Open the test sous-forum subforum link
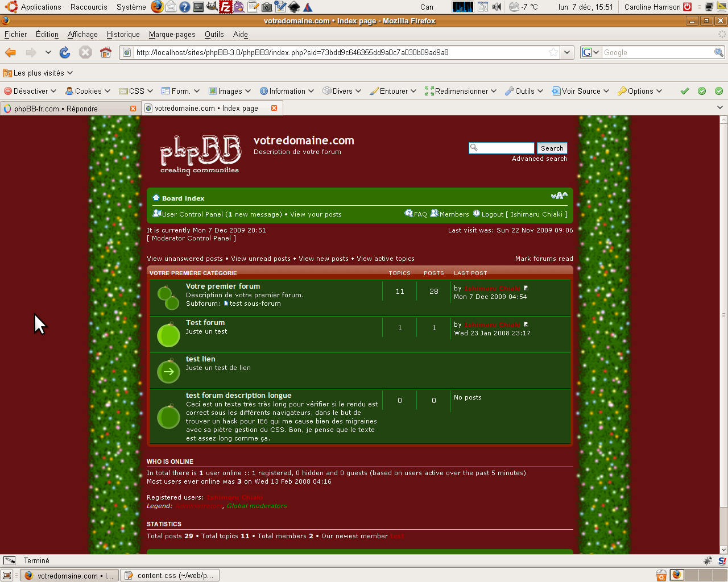 tap(255, 304)
